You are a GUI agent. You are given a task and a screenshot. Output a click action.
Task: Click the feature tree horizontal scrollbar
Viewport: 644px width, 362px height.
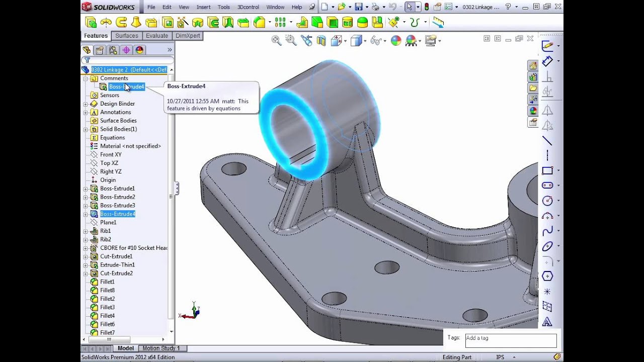(x=109, y=340)
